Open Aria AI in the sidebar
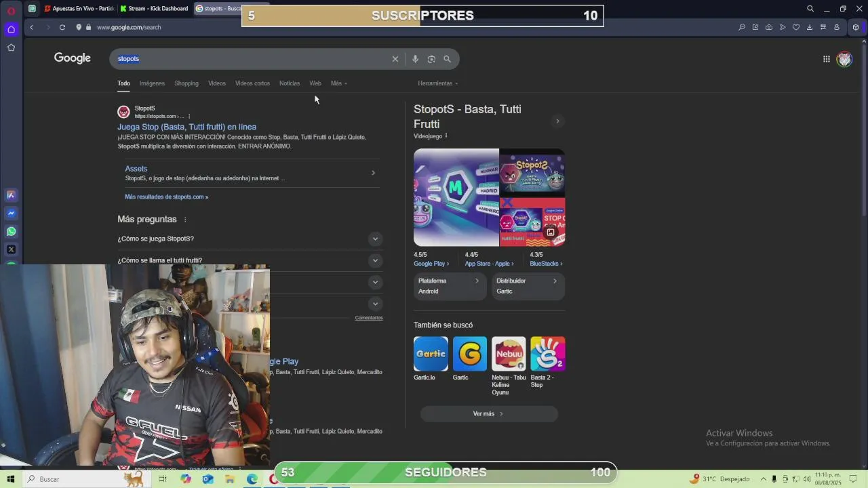 (11, 195)
